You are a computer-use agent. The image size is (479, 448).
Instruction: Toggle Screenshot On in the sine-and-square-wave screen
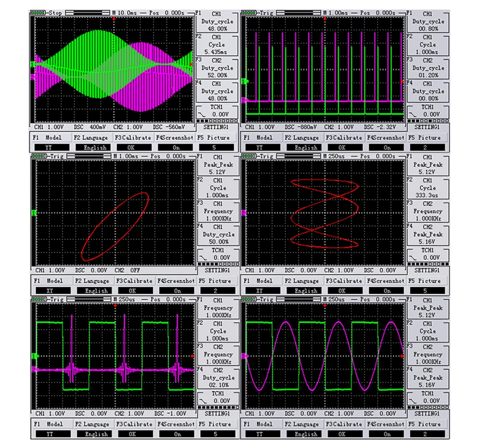[387, 434]
